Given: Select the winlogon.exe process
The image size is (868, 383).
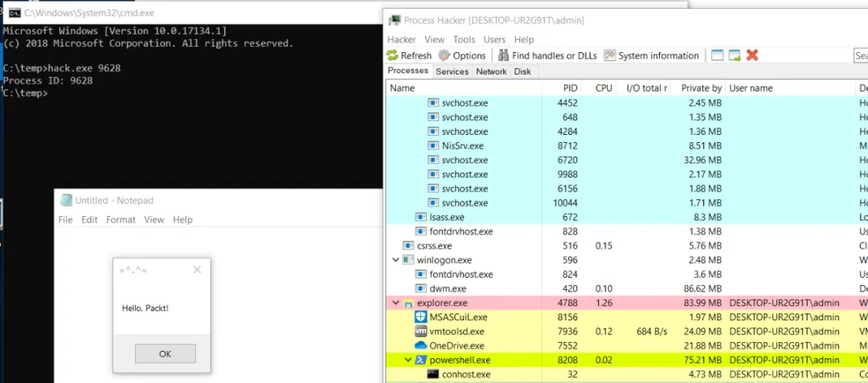Looking at the screenshot, I should coord(627,260).
